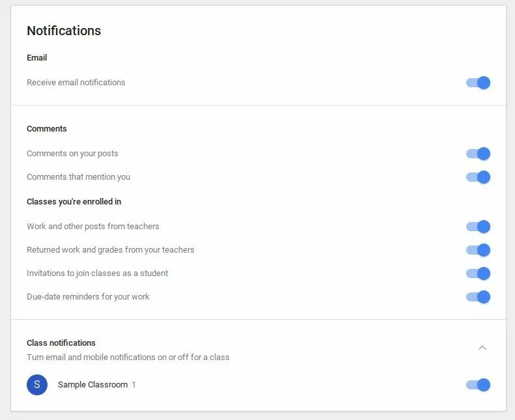This screenshot has height=420, width=515.
Task: Click the number 1 beside Sample Classroom
Action: coord(133,385)
